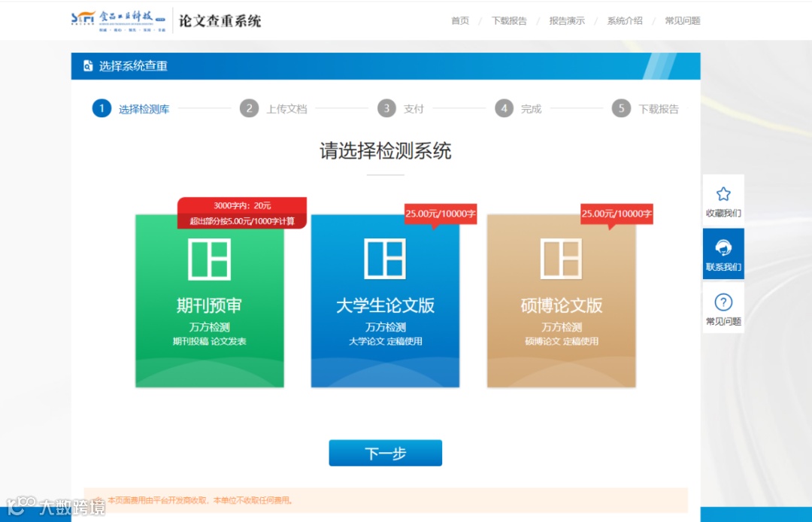812x522 pixels.
Task: Click the 硕博论文 定稿使用 subtitle
Action: click(x=562, y=341)
